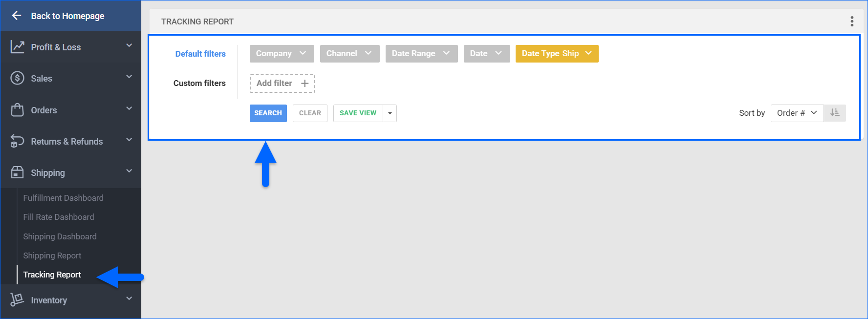Click the Shipping box icon
Image resolution: width=868 pixels, height=319 pixels.
(18, 172)
